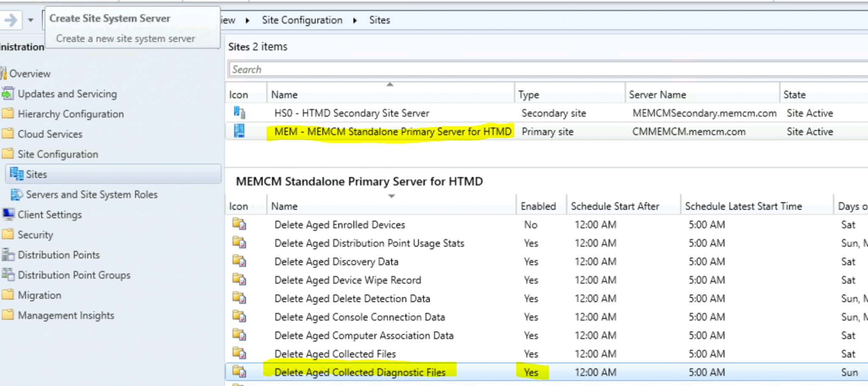Screen dimensions: 868x386
Task: Expand breadcrumb arrow after Site Configuration
Action: pyautogui.click(x=355, y=20)
